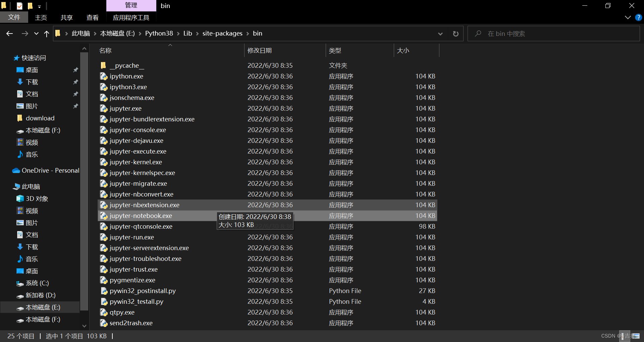Open OneDrive - Personal in sidebar
The image size is (644, 342).
50,170
